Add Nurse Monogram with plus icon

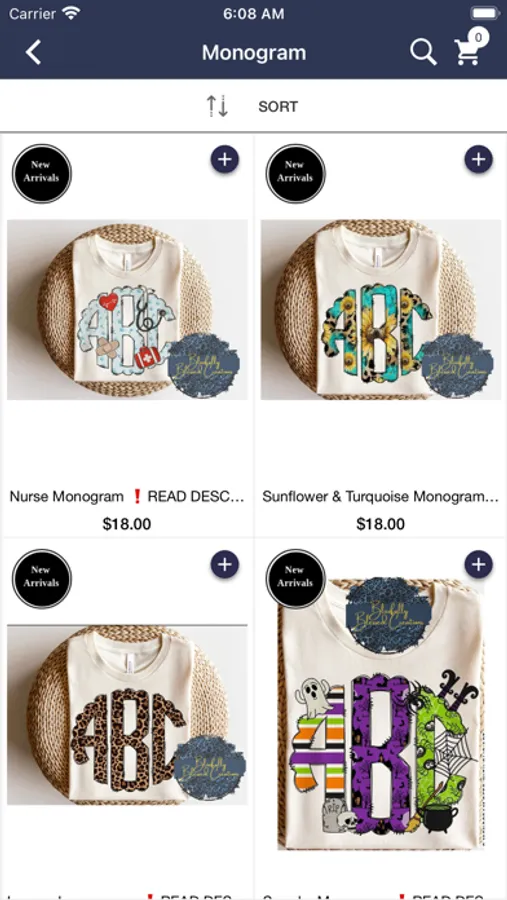pos(225,160)
